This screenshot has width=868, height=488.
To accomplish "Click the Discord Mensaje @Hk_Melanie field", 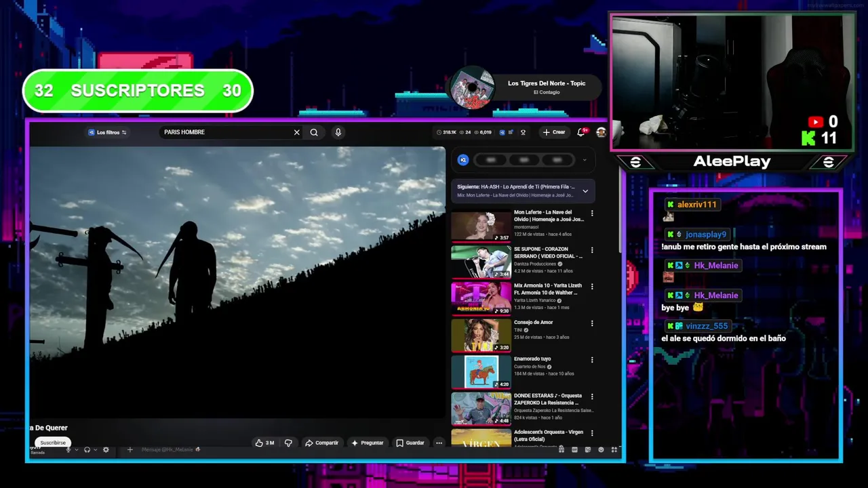I will 339,449.
